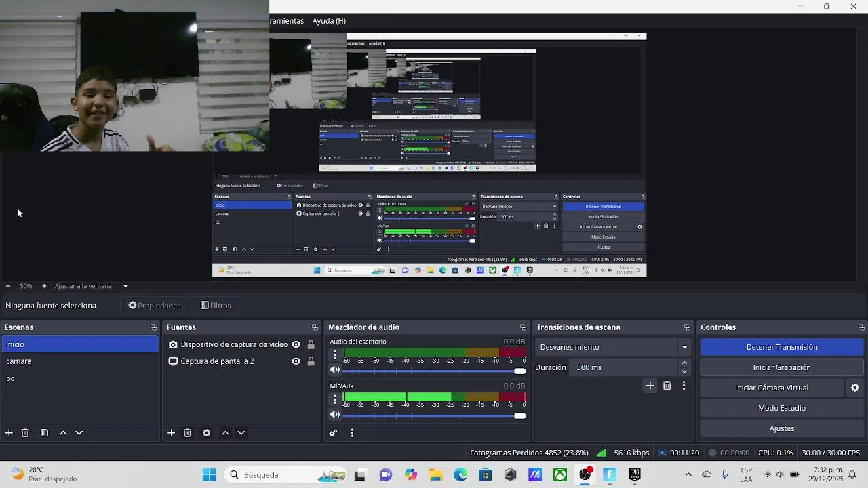Screen dimensions: 868x488
Task: Increase transition duration with up arrow
Action: 684,363
